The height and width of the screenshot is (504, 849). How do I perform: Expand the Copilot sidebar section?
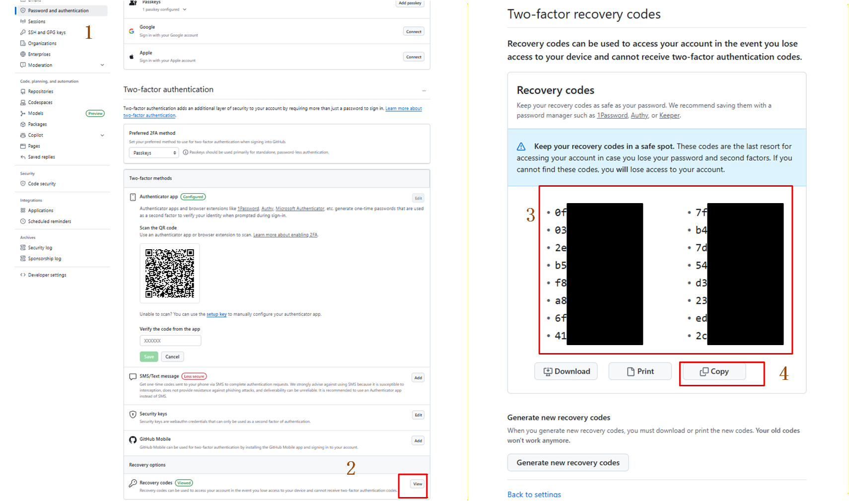point(102,135)
